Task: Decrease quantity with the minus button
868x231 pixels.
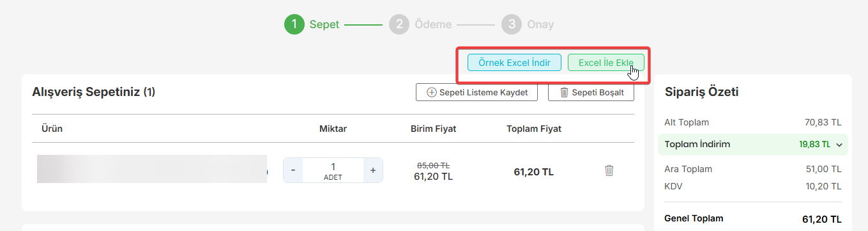Action: 293,170
